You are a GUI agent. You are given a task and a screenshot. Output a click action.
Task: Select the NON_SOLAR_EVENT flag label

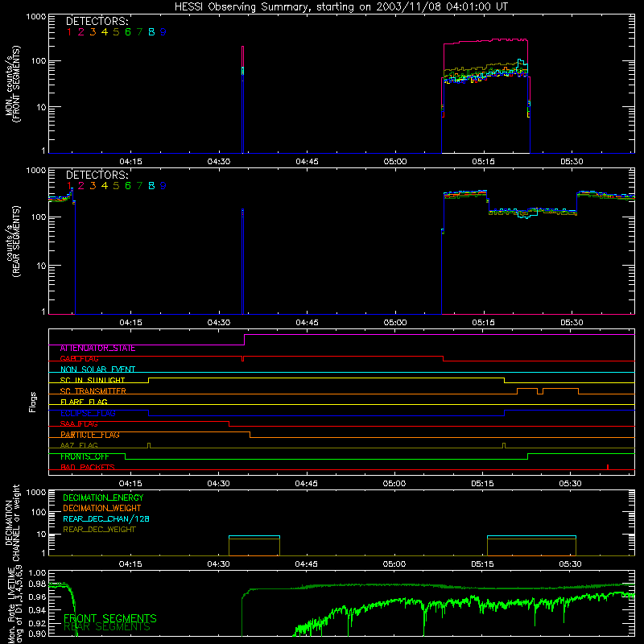pyautogui.click(x=97, y=369)
